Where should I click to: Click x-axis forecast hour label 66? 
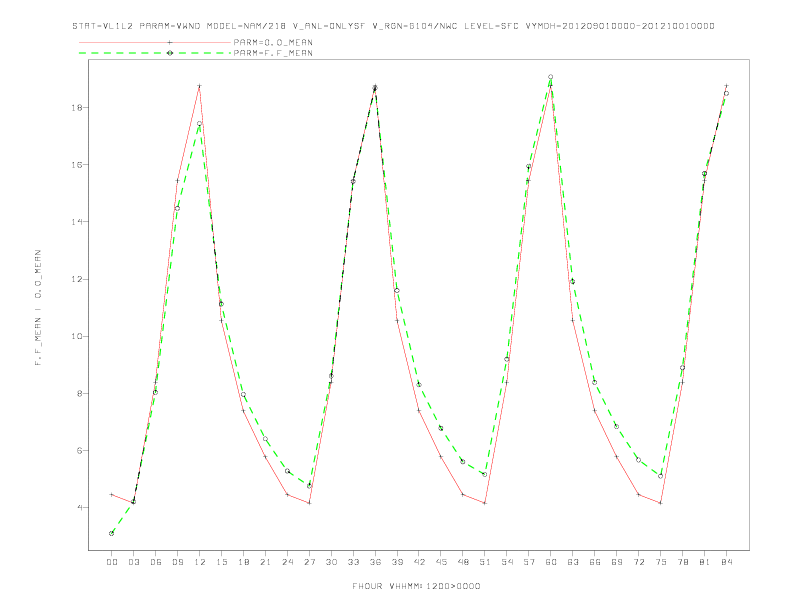tap(595, 562)
